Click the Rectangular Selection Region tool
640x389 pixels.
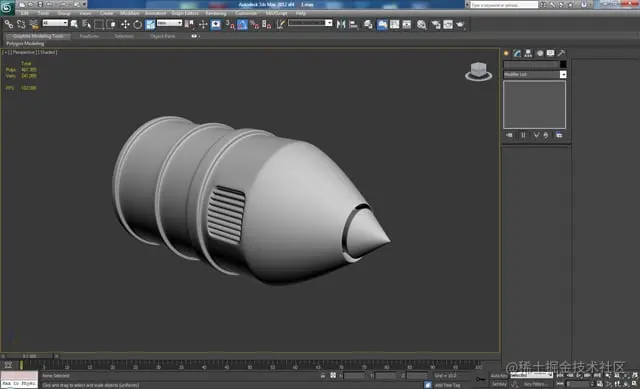coord(99,24)
